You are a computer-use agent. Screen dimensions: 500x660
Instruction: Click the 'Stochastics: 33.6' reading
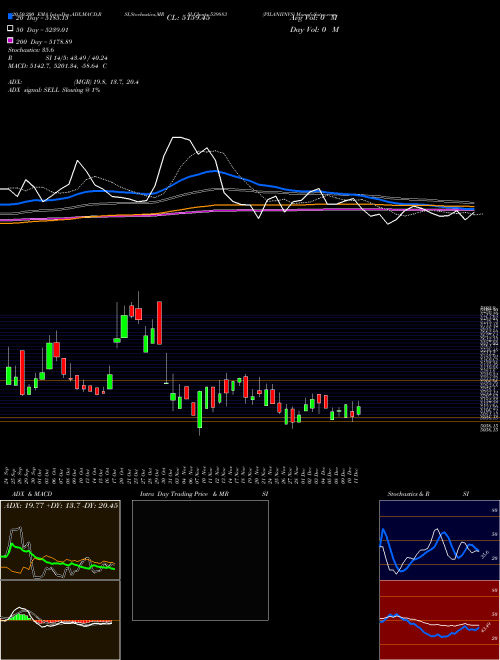click(x=31, y=50)
